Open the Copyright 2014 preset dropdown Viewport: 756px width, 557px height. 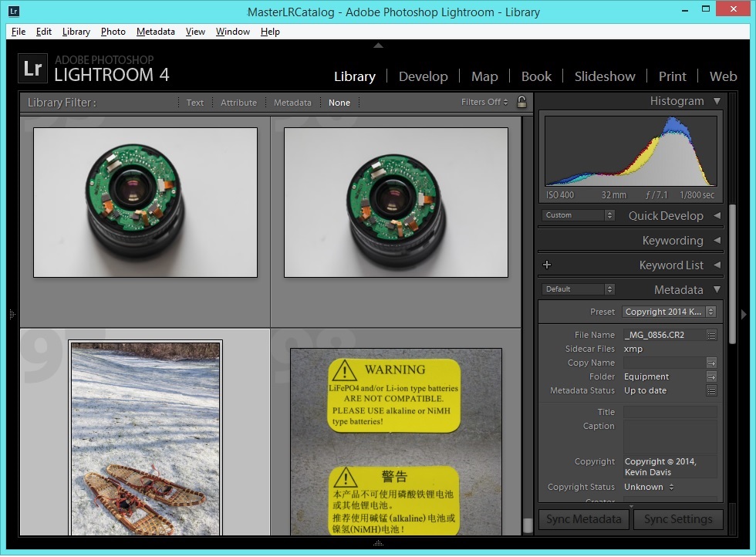coord(669,312)
